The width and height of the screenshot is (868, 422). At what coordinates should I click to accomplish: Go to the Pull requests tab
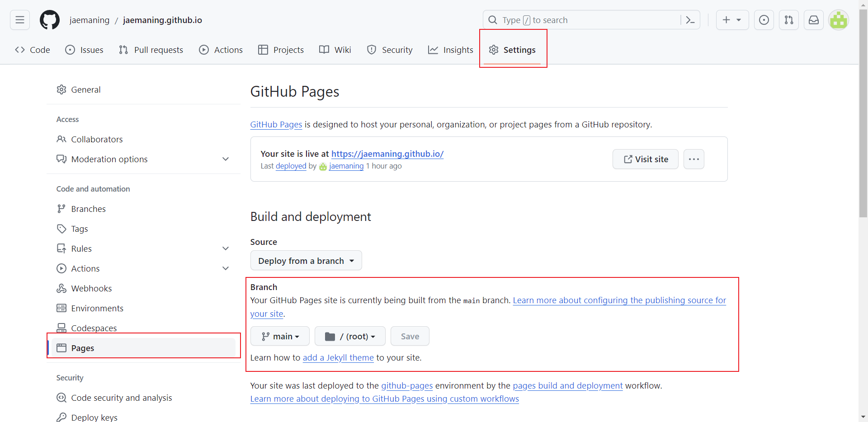pos(151,50)
